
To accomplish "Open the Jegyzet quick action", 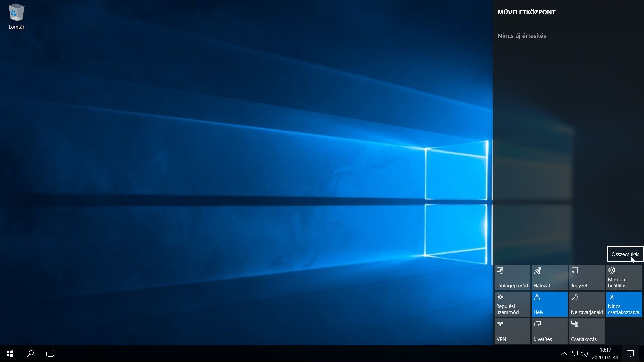I will click(x=587, y=277).
